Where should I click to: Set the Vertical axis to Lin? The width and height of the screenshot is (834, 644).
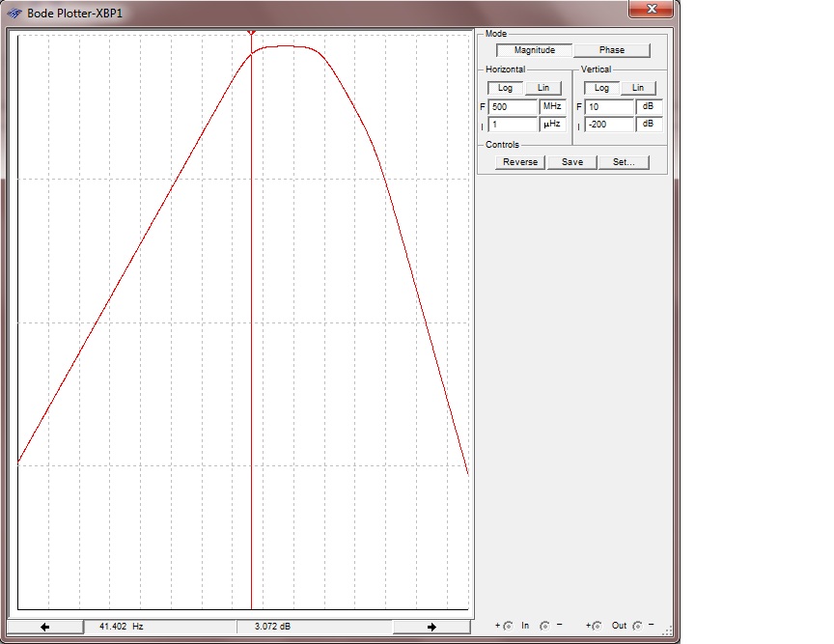[638, 88]
